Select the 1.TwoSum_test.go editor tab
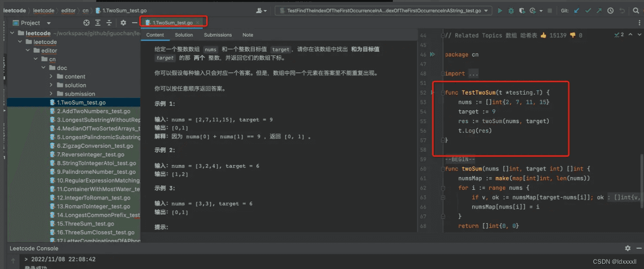Image resolution: width=644 pixels, height=269 pixels. coord(172,23)
